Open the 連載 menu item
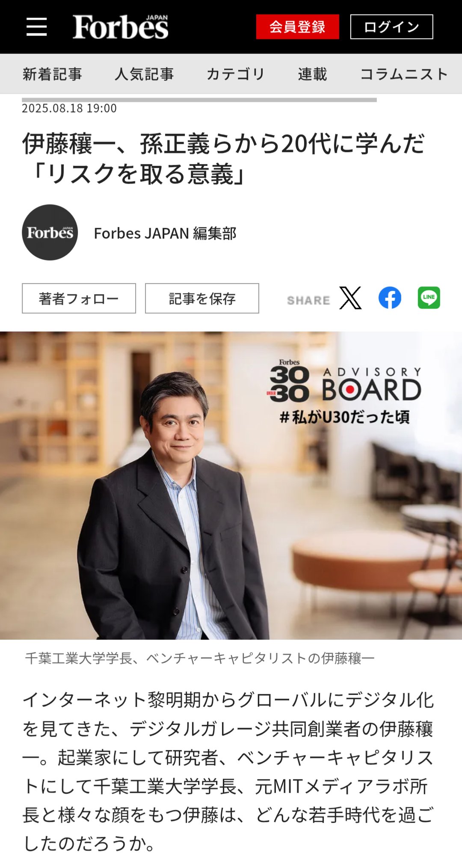 coord(313,74)
